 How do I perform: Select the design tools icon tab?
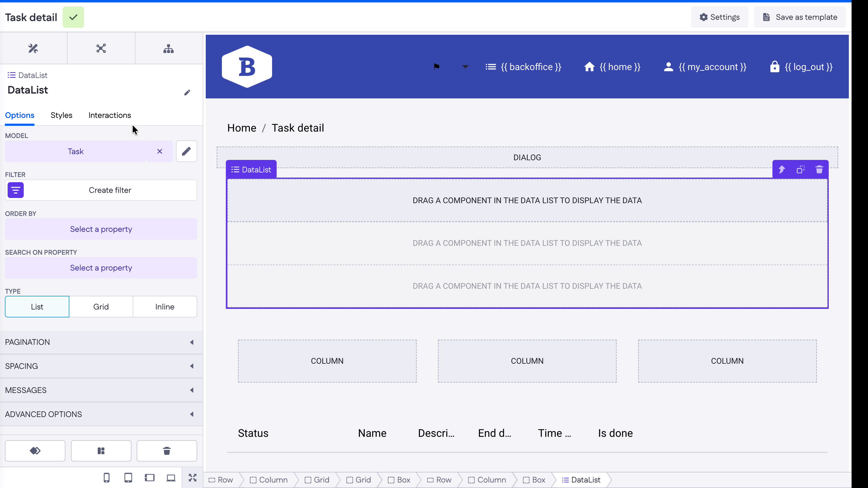pos(33,48)
